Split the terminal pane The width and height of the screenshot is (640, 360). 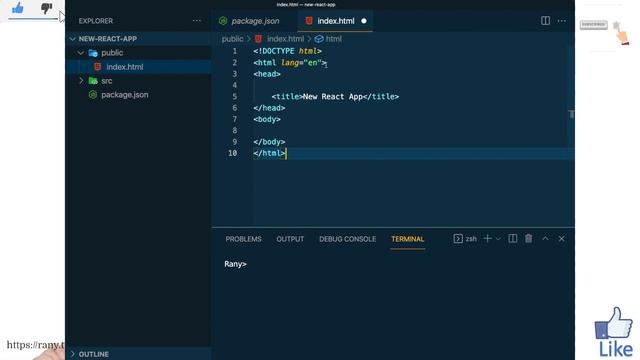[513, 239]
